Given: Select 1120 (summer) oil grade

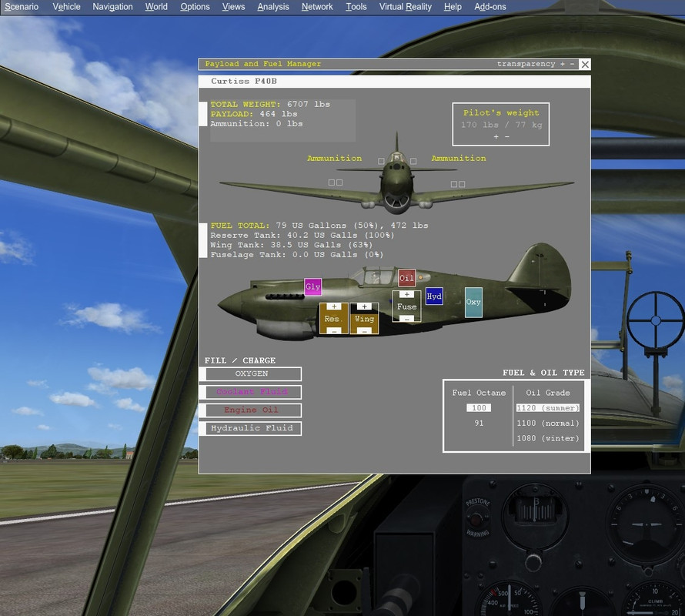Looking at the screenshot, I should 548,407.
